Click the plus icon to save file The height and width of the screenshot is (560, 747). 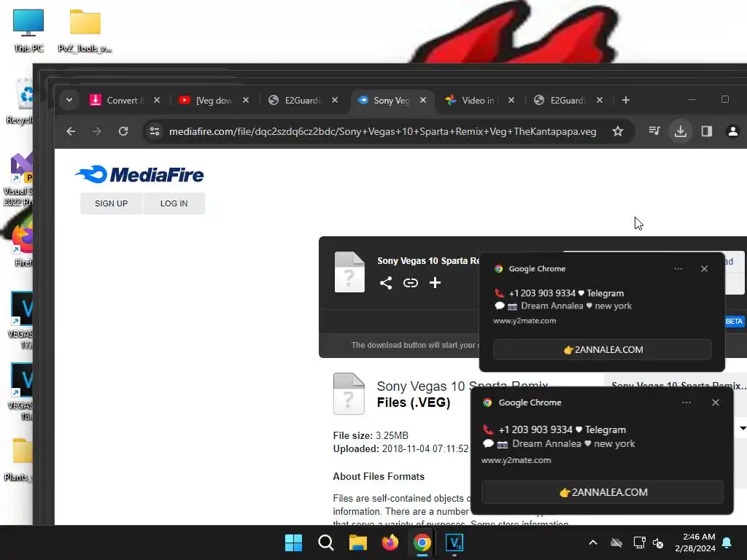pyautogui.click(x=435, y=283)
